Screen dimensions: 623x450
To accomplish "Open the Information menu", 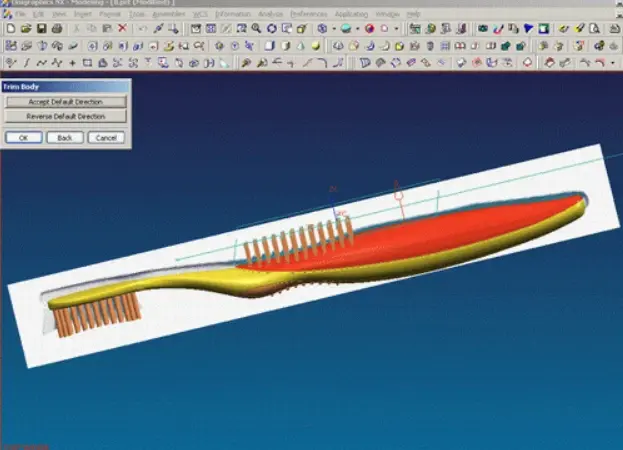I will click(x=233, y=14).
